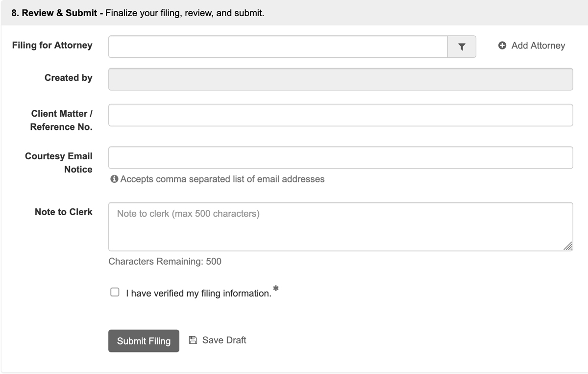Viewport: 588px width, 374px height.
Task: Save the filing as a draft
Action: (218, 340)
